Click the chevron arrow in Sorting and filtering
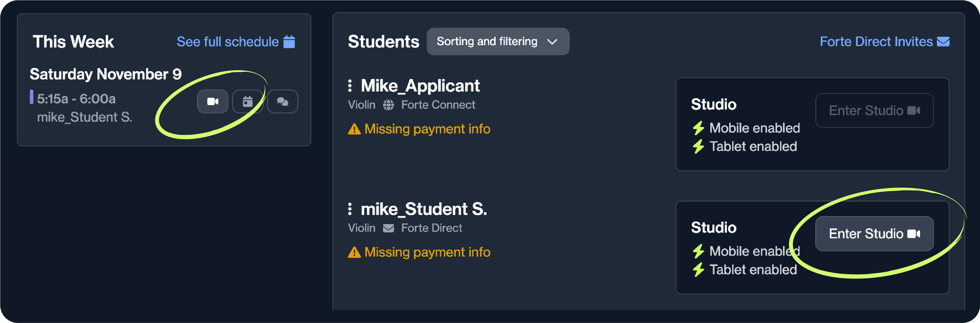This screenshot has height=323, width=980. click(552, 41)
